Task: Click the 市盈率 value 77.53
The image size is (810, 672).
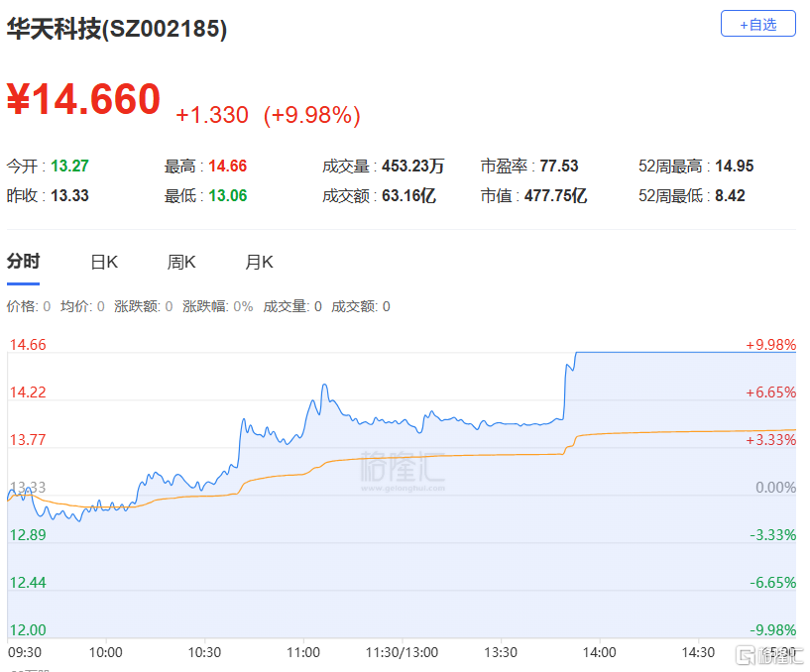Action: [559, 167]
